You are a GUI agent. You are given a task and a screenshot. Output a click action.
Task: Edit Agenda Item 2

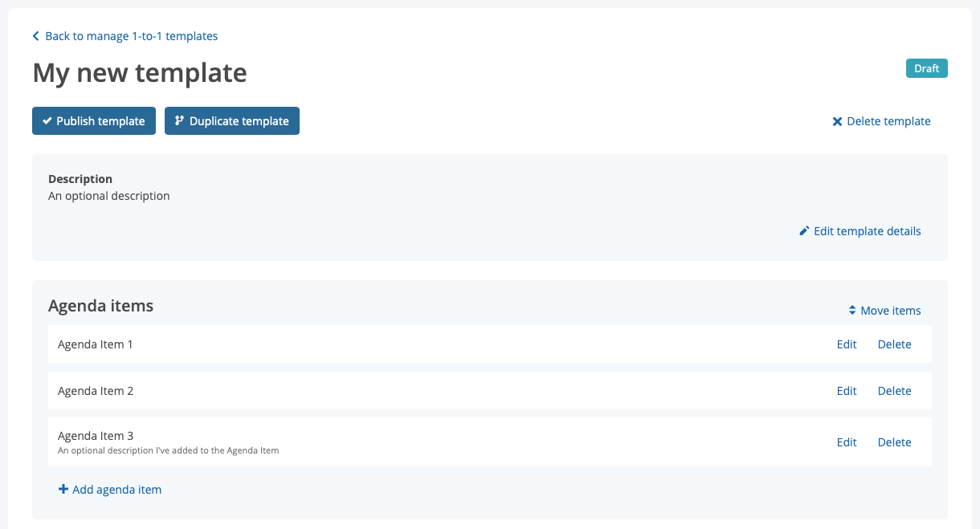(847, 391)
